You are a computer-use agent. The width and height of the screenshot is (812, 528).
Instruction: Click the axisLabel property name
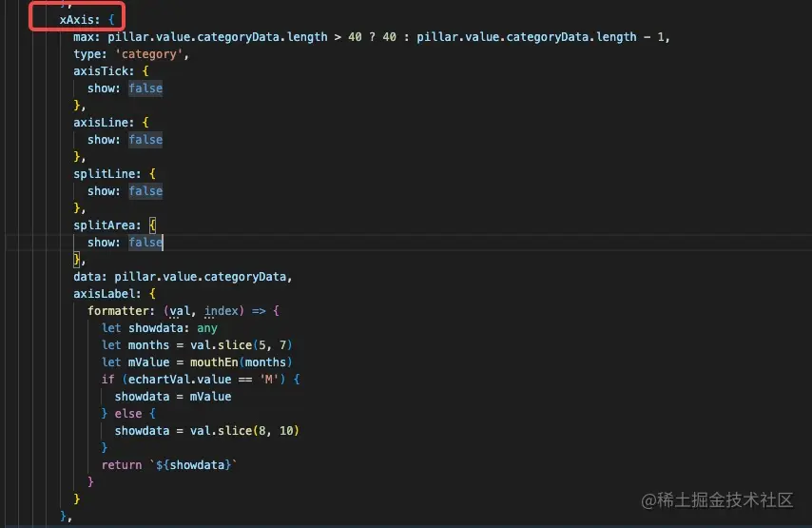pos(104,294)
